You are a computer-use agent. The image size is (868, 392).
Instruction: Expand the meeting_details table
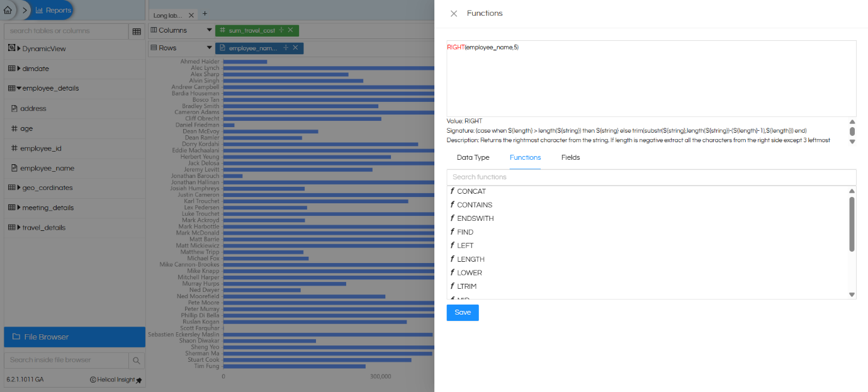[x=20, y=208]
